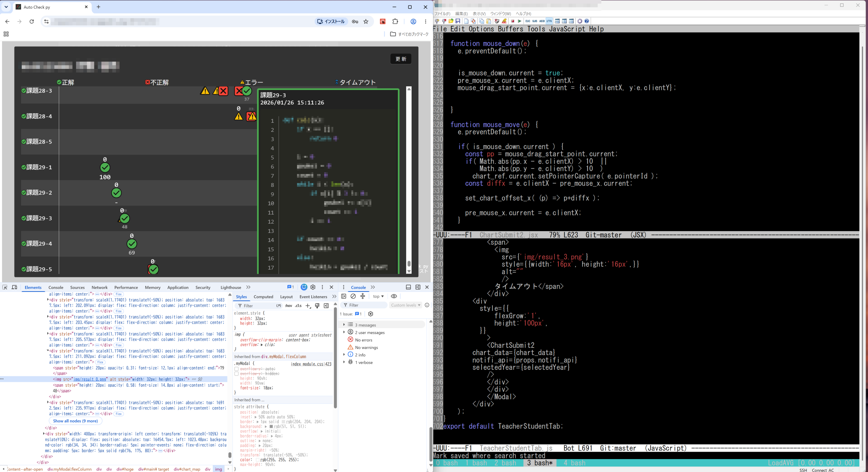Viewport: 868px width, 472px height.
Task: Open the Custom levels dropdown
Action: [x=406, y=305]
